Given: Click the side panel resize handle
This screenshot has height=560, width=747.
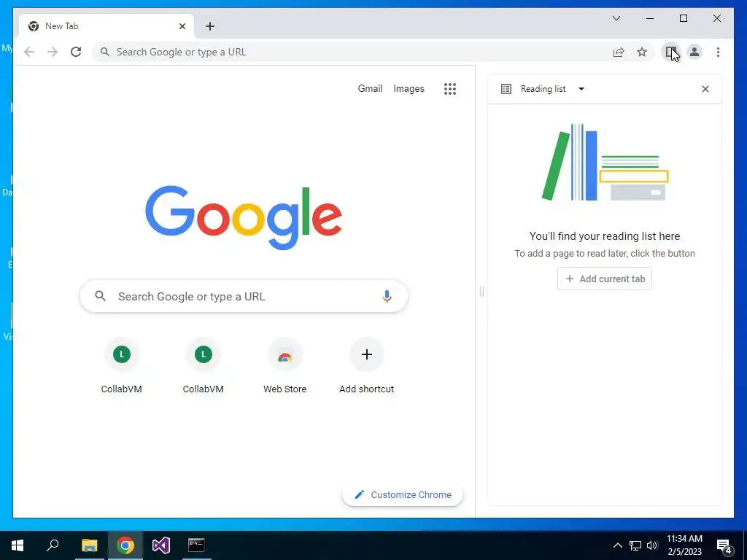Looking at the screenshot, I should (481, 291).
